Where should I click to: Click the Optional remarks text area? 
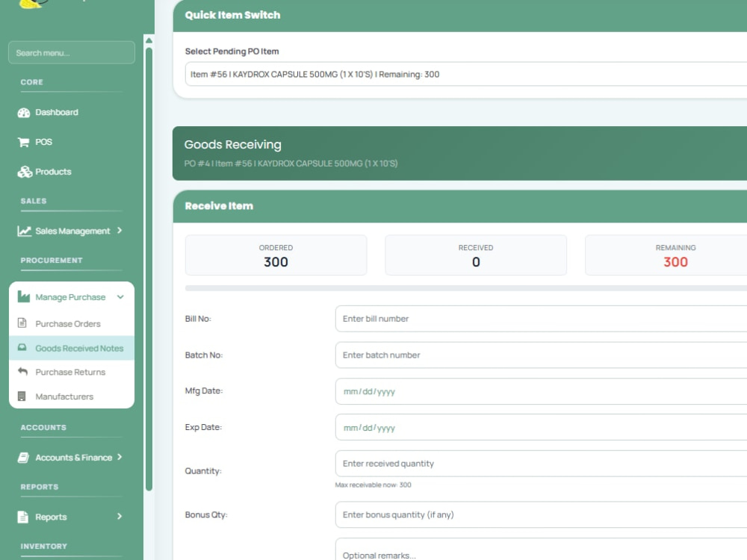point(541,550)
